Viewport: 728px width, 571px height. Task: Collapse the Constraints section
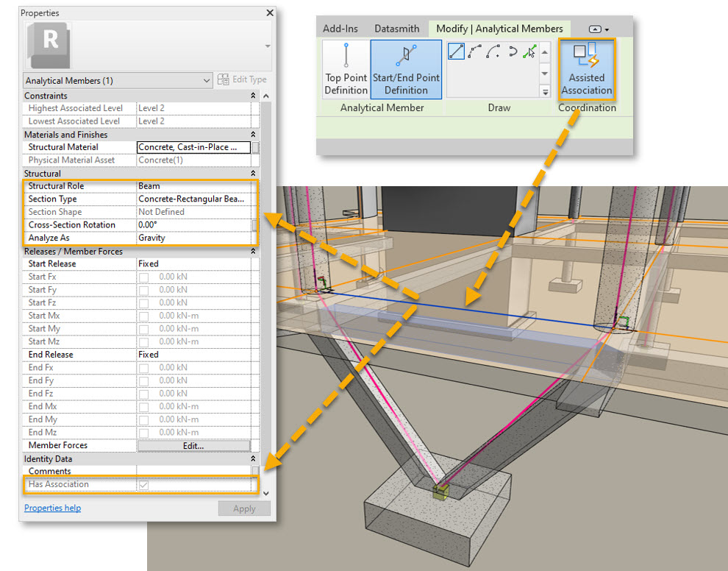[x=253, y=96]
